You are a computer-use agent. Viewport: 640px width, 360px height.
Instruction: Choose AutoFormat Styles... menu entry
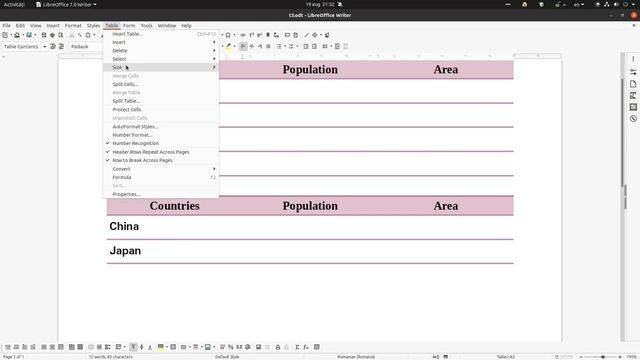pos(161,127)
